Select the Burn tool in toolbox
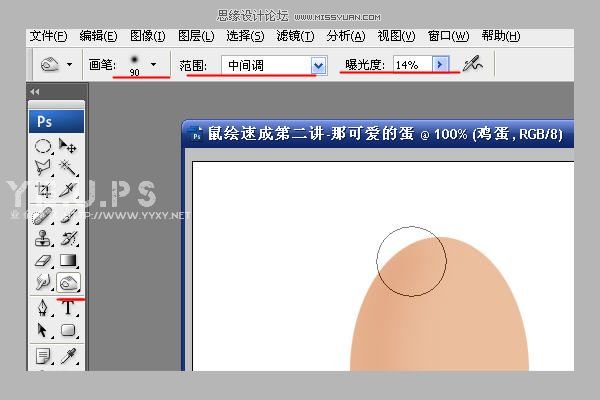Screen dimensions: 600x400 point(68,283)
